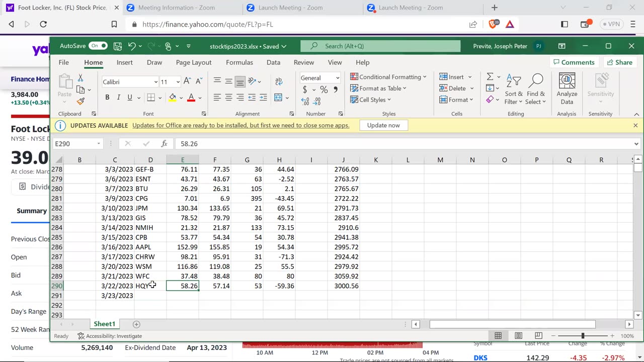Screen dimensions: 644x362
Task: Click Decrease Font Size icon
Action: coord(199,81)
